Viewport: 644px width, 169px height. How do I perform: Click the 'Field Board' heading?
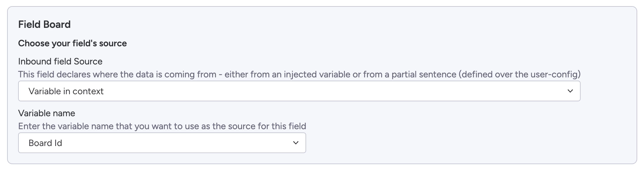44,25
